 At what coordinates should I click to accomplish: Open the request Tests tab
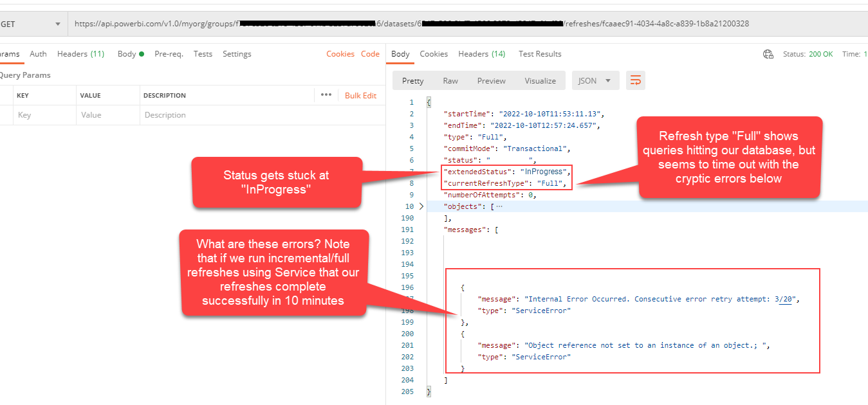coord(203,54)
